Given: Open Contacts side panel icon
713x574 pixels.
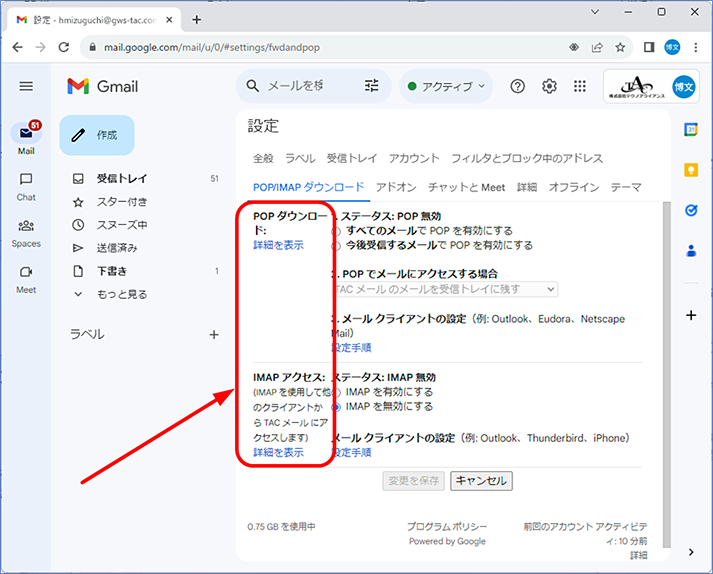Looking at the screenshot, I should [691, 251].
